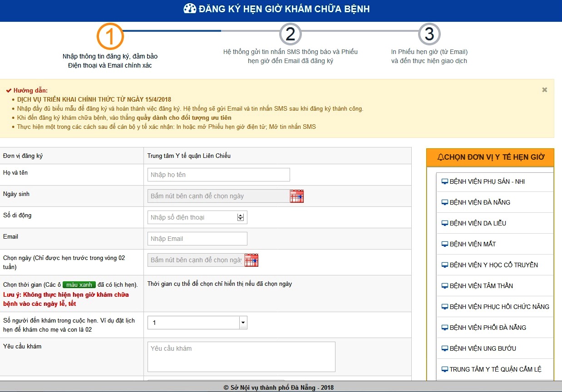
Task: Click the Yêu cầu khám text area
Action: [x=242, y=357]
